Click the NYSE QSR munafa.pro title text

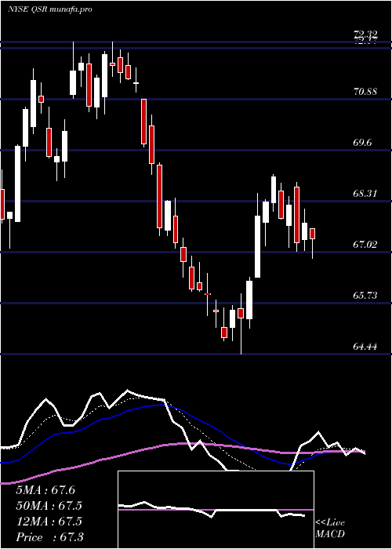pyautogui.click(x=49, y=9)
